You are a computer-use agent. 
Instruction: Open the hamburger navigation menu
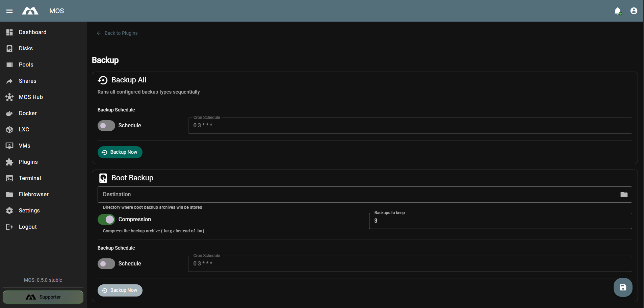coord(9,11)
